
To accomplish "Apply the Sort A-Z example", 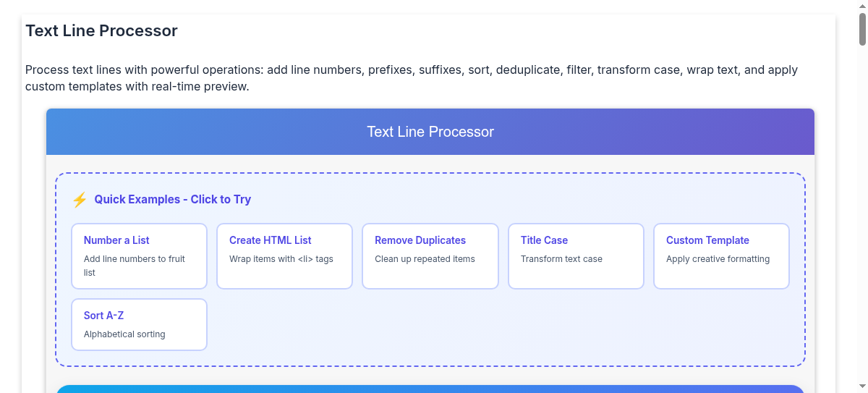I will [140, 324].
